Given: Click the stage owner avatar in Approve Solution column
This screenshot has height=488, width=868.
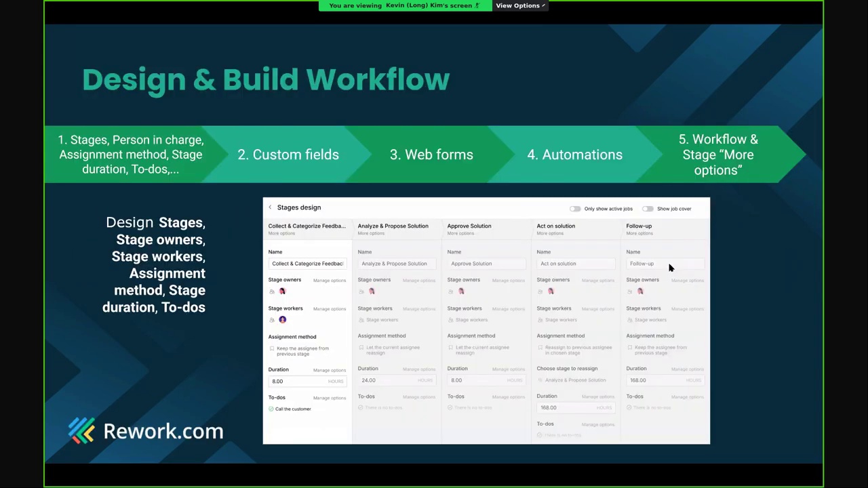Looking at the screenshot, I should 461,291.
